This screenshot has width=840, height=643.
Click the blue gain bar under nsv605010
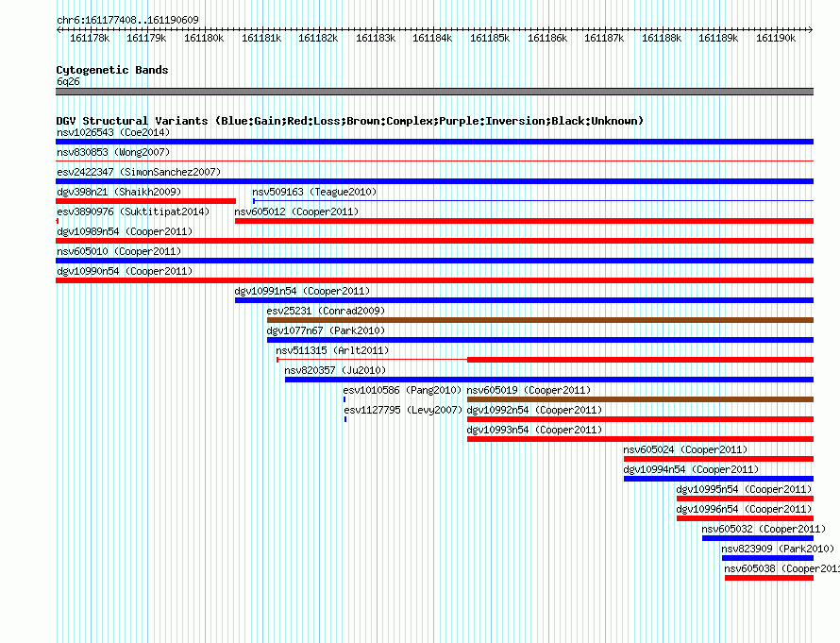click(x=434, y=261)
